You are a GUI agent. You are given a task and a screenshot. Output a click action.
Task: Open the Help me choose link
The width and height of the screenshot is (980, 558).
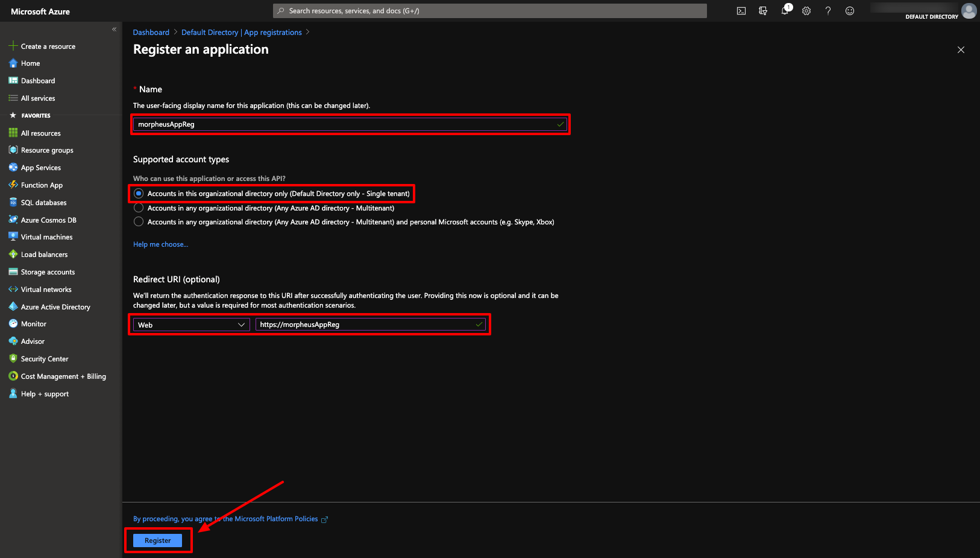[160, 244]
